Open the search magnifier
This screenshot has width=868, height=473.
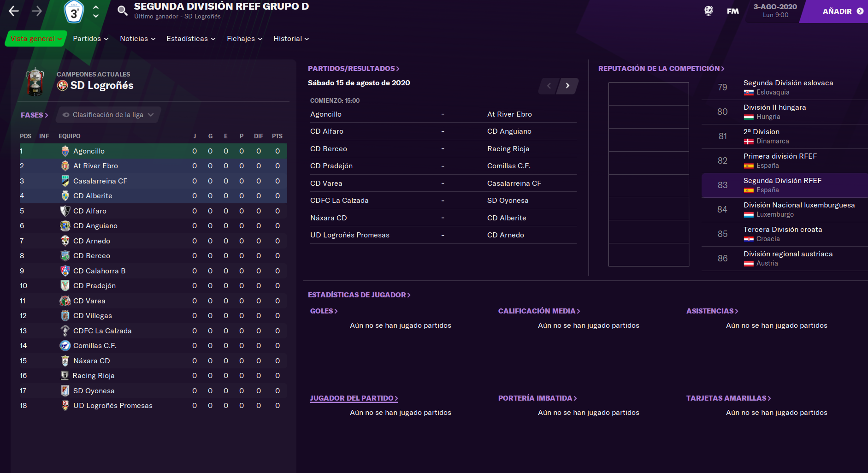pyautogui.click(x=122, y=11)
